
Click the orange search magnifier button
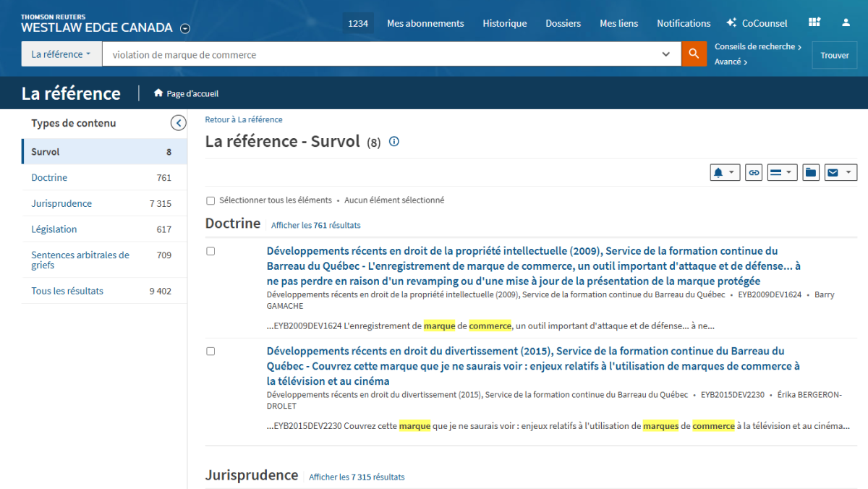pyautogui.click(x=694, y=54)
